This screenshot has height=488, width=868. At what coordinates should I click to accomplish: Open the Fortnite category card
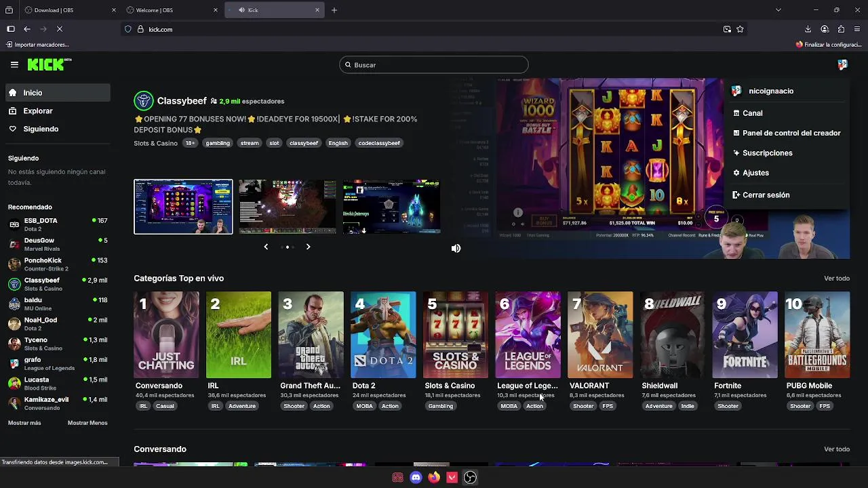click(x=745, y=335)
